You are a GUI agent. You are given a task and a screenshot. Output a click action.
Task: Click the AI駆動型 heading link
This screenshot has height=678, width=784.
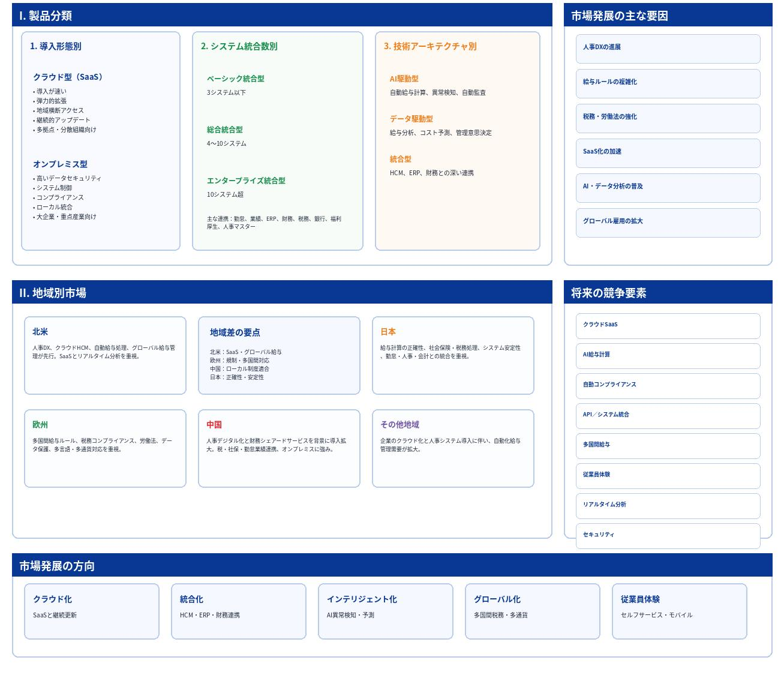tap(404, 79)
